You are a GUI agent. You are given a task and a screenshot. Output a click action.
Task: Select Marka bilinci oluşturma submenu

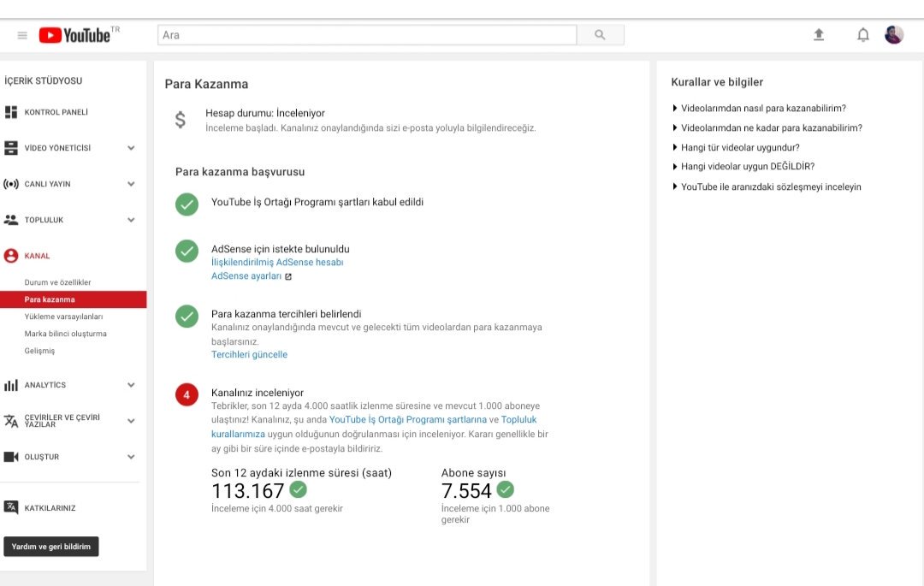(x=65, y=334)
